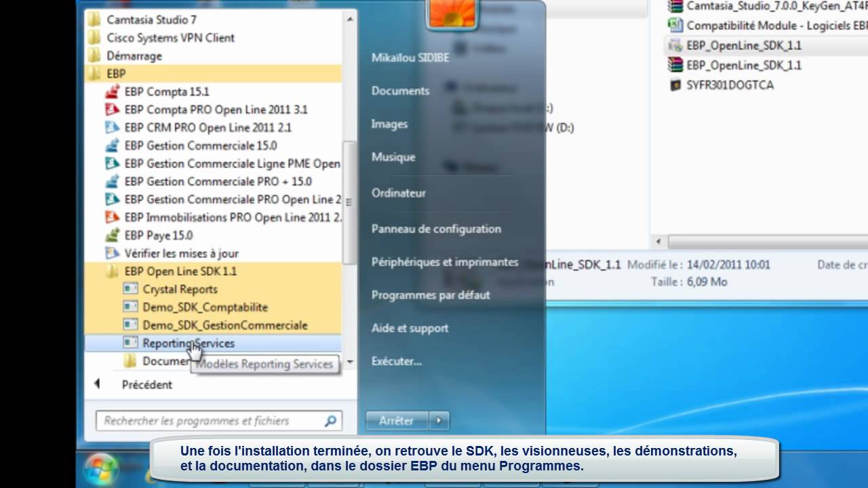Viewport: 868px width, 488px height.
Task: Open Aide et support
Action: (410, 329)
